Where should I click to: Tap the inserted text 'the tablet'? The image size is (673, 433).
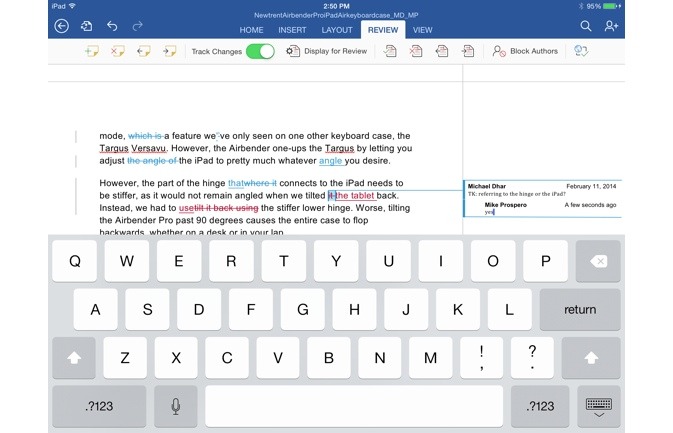click(x=355, y=196)
